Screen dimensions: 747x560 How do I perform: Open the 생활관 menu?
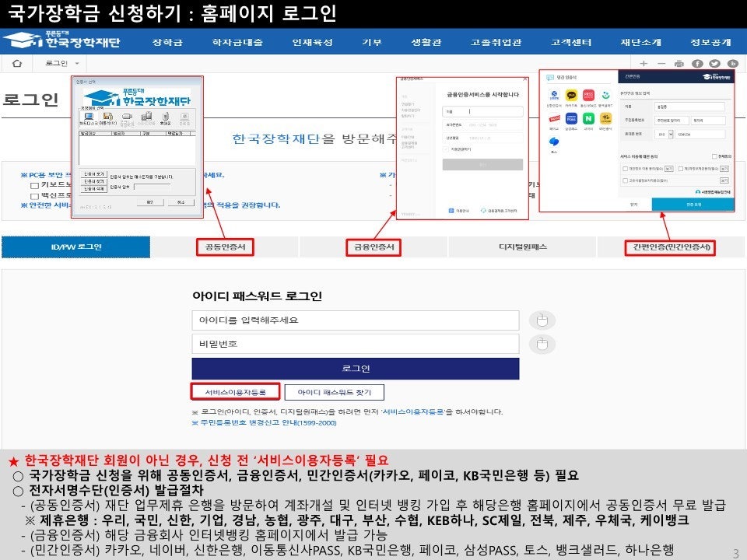pos(426,42)
